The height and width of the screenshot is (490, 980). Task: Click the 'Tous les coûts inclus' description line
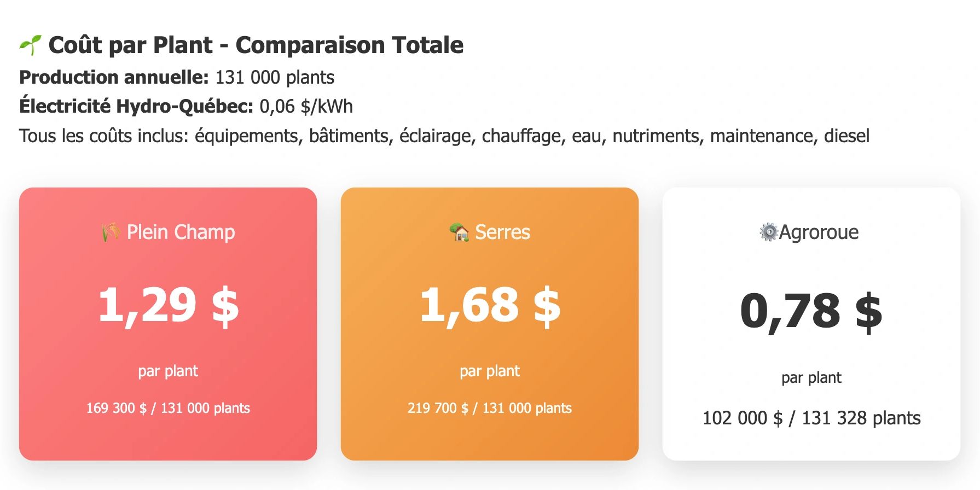pyautogui.click(x=444, y=136)
